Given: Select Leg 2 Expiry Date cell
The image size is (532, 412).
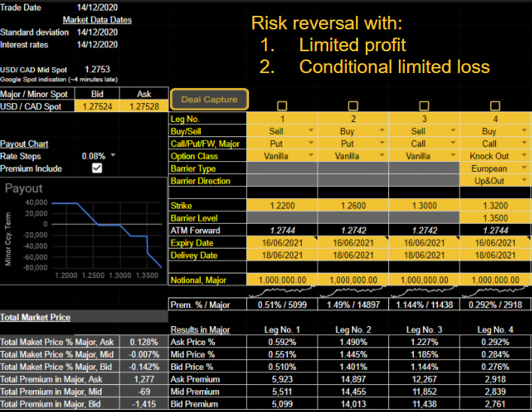Looking at the screenshot, I should [352, 243].
